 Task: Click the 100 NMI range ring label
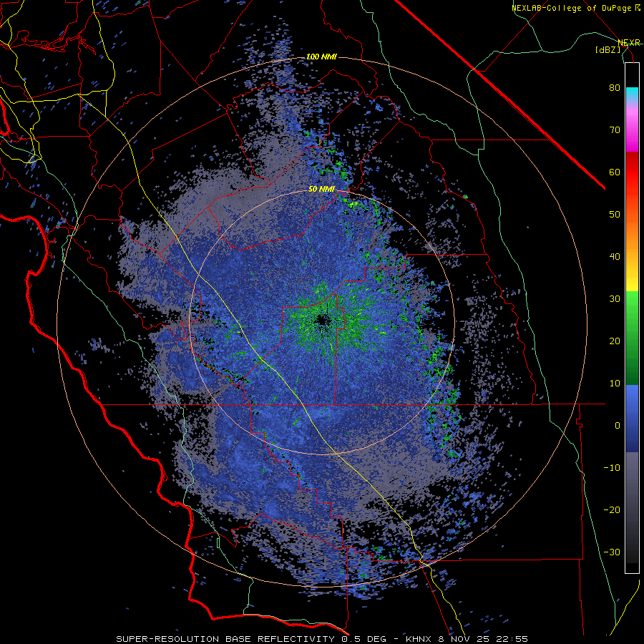(321, 57)
